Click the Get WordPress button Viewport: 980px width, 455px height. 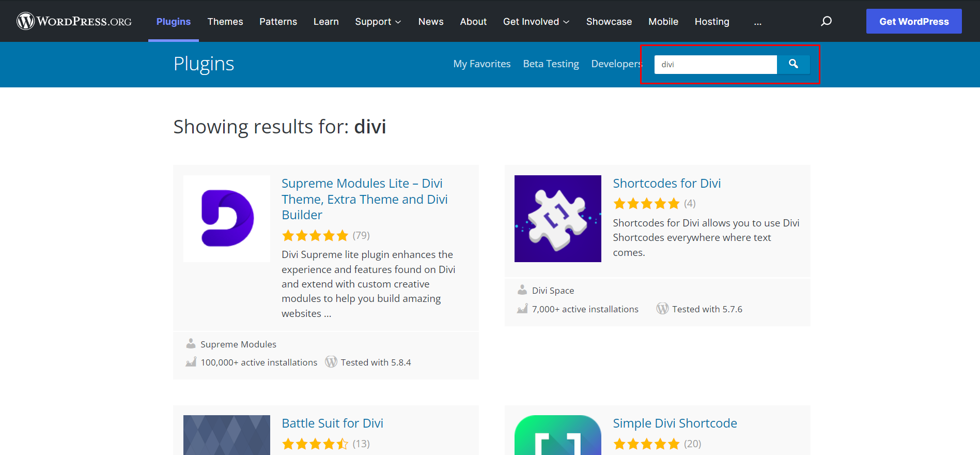pyautogui.click(x=914, y=21)
